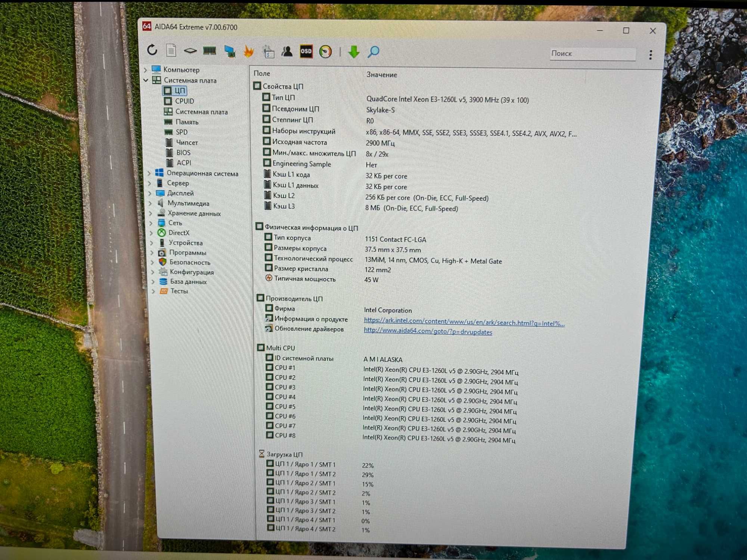747x560 pixels.
Task: Click the Поиск search field
Action: 592,54
